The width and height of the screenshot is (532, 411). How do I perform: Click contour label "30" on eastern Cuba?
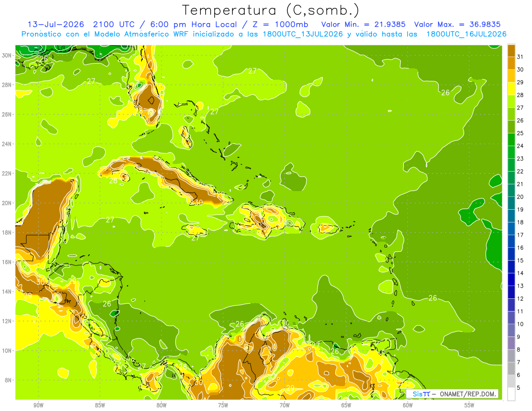[x=199, y=202]
